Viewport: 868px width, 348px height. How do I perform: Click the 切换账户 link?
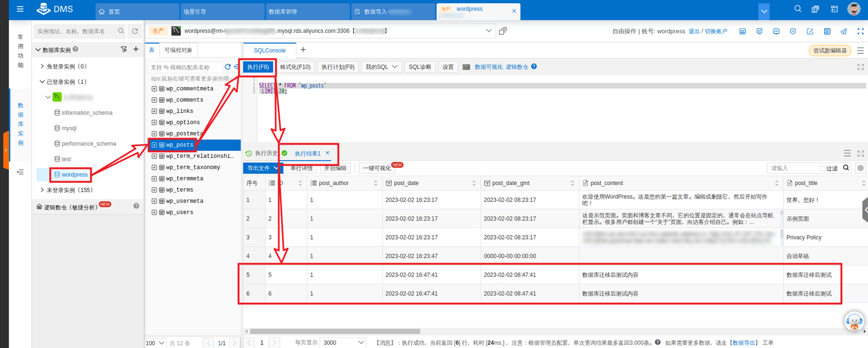pos(716,31)
